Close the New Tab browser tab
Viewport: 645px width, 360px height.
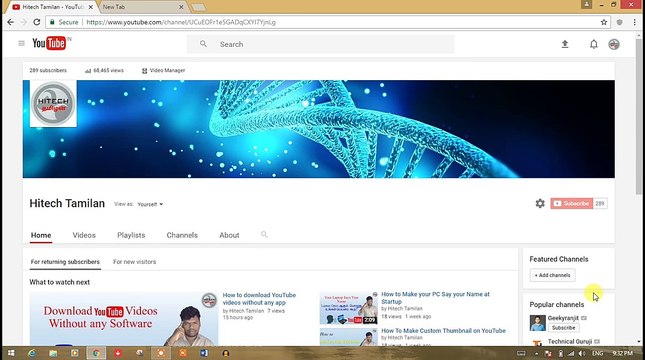[181, 7]
